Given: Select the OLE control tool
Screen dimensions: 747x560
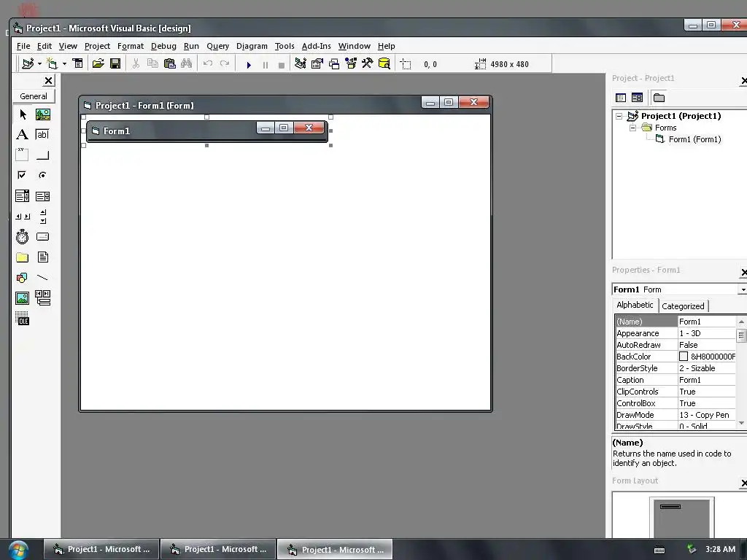Looking at the screenshot, I should [x=23, y=319].
